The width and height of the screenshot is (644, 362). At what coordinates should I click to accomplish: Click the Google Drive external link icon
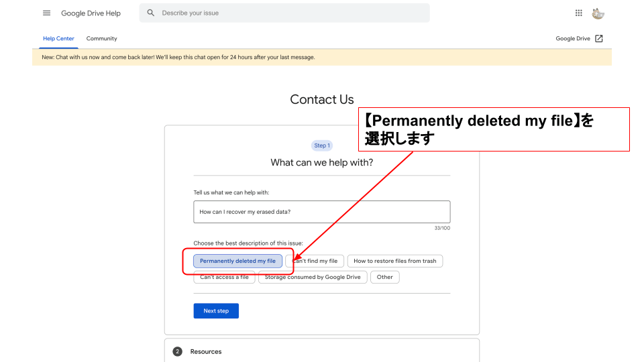[x=599, y=38]
